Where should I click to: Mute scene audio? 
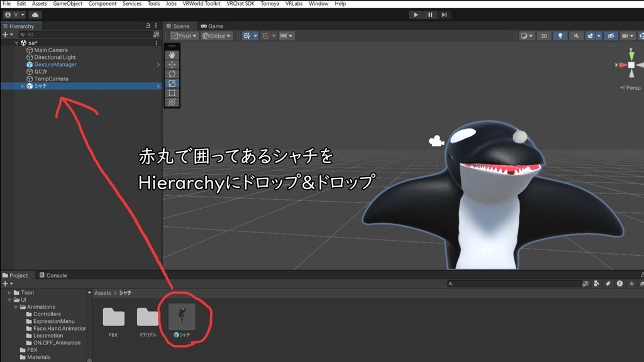(576, 36)
